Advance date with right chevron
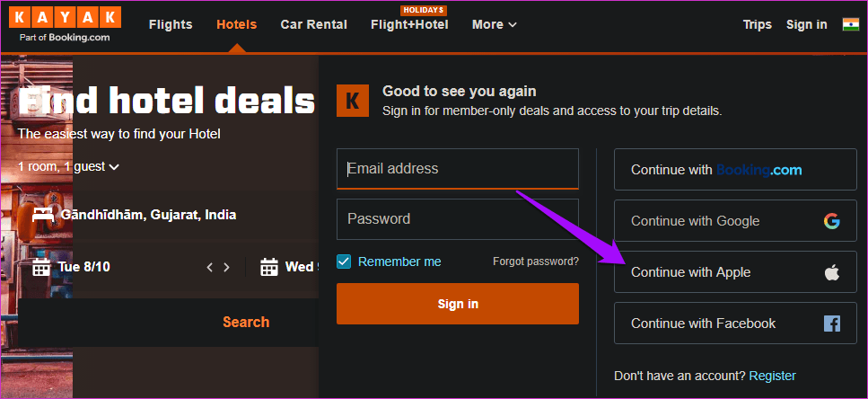 226,267
